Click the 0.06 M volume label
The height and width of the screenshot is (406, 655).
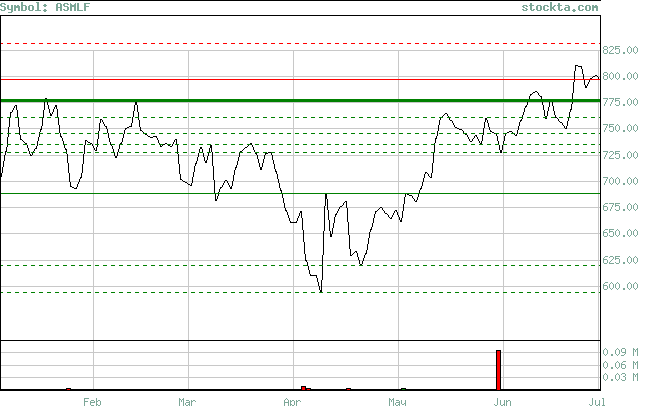pyautogui.click(x=620, y=365)
